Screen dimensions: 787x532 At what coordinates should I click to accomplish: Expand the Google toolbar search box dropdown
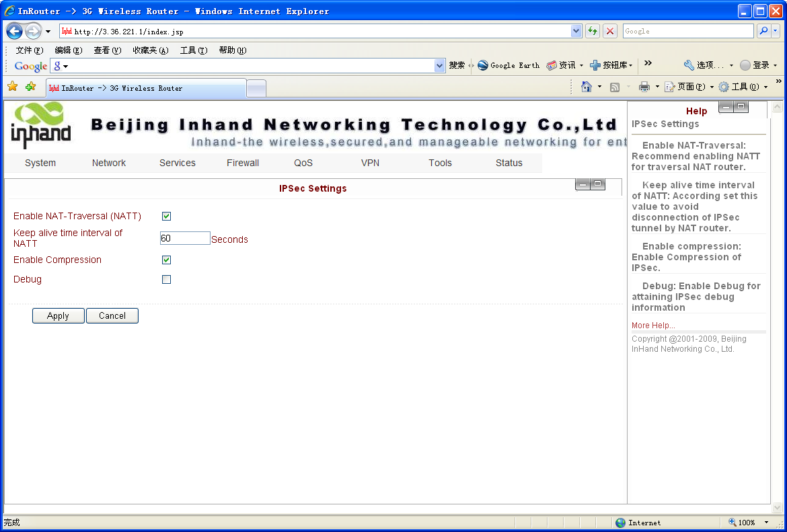click(x=440, y=65)
